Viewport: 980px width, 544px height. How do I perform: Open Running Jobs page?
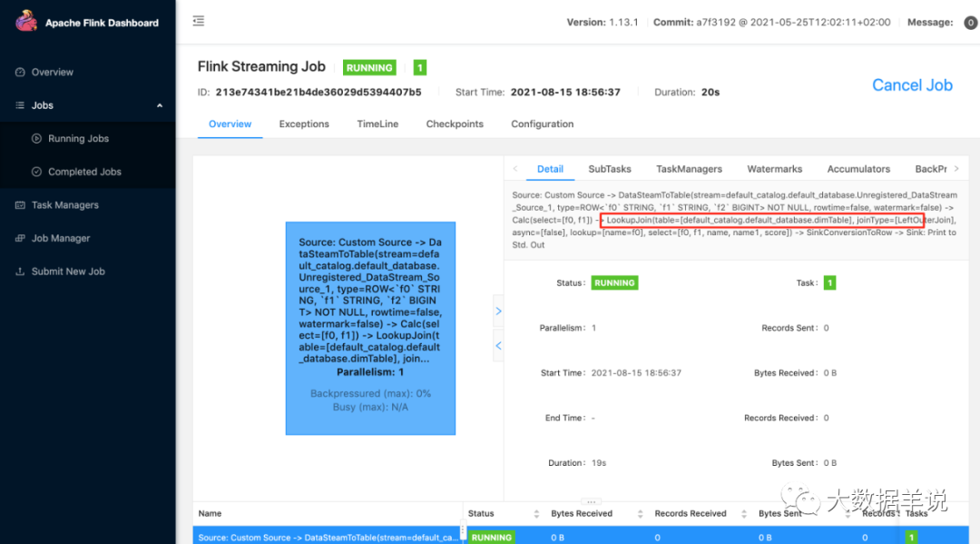pyautogui.click(x=78, y=138)
